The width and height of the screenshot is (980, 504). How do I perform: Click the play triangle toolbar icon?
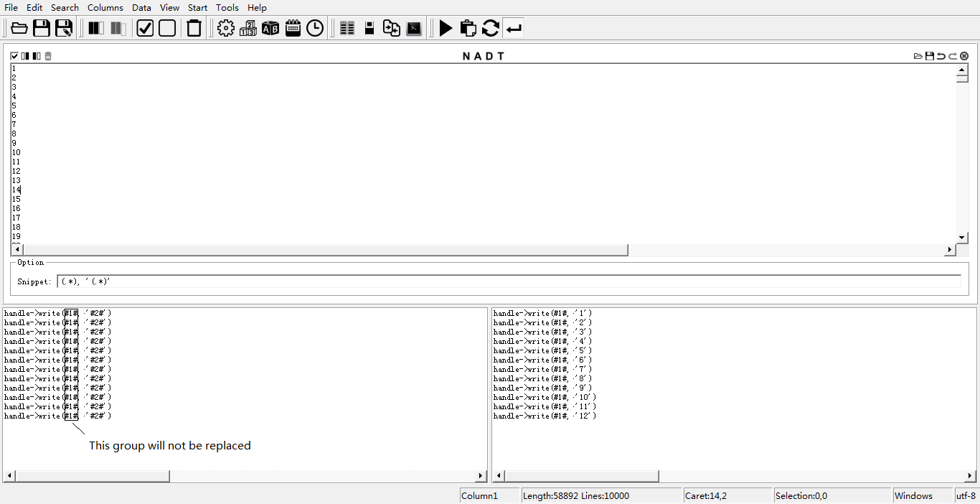click(446, 28)
